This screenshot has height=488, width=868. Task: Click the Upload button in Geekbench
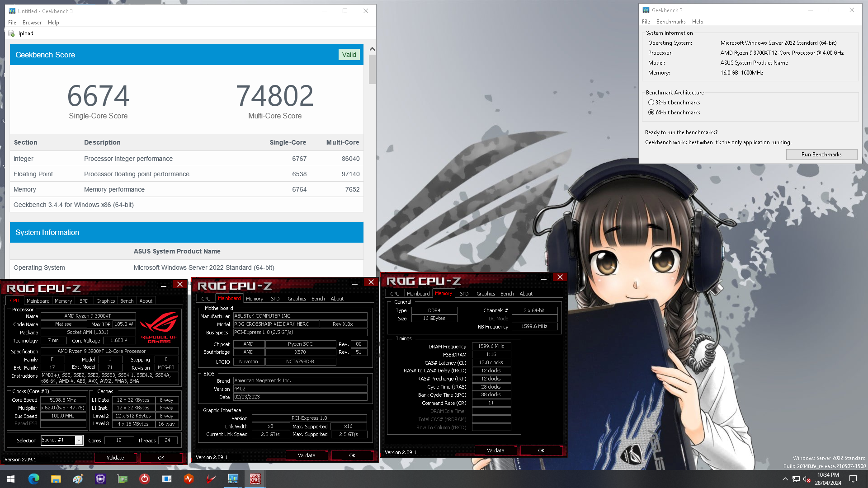(x=21, y=33)
